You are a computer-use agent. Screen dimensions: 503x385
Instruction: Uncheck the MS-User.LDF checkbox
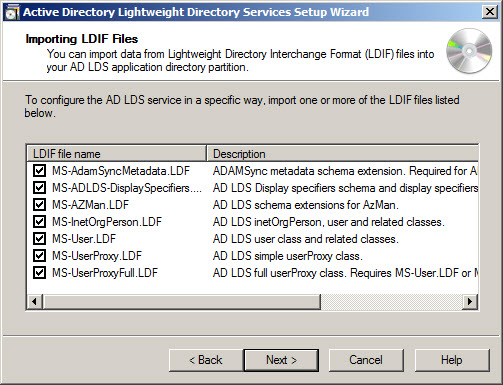coord(39,239)
